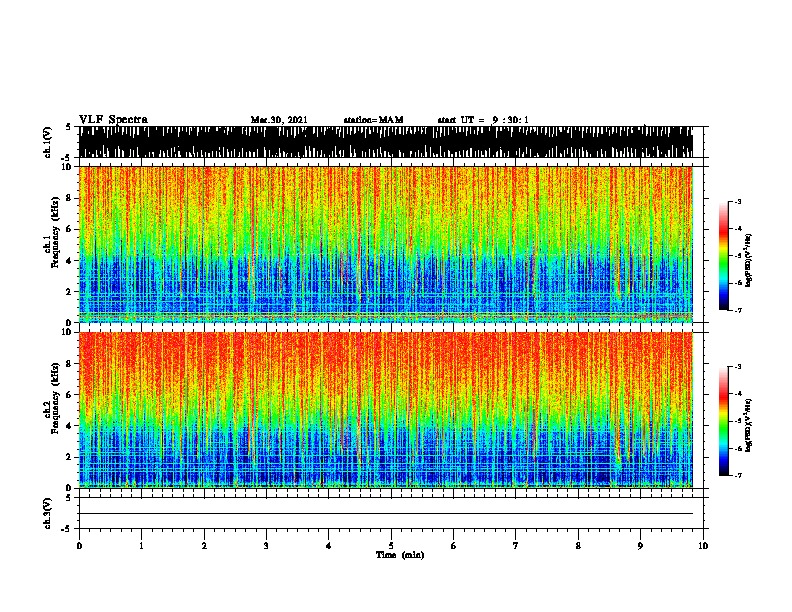This screenshot has height=612, width=792.
Task: Select the ch.1 colorbar log(PSD) unit label
Action: coord(749,261)
